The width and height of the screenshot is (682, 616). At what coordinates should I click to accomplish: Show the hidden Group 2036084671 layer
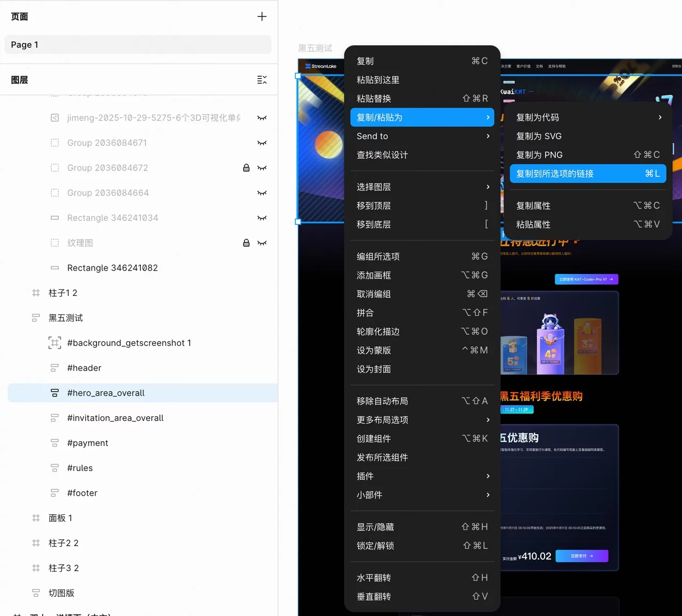coord(262,143)
